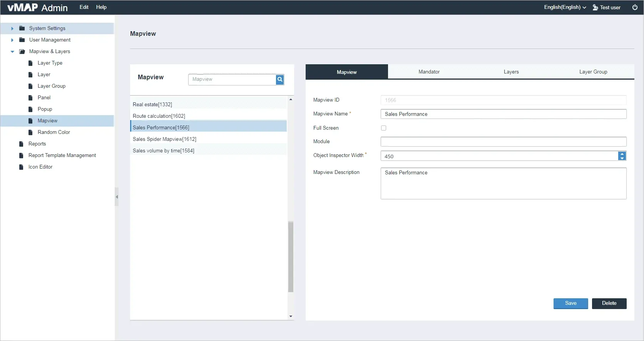Click the vMAP Admin logo

(37, 7)
